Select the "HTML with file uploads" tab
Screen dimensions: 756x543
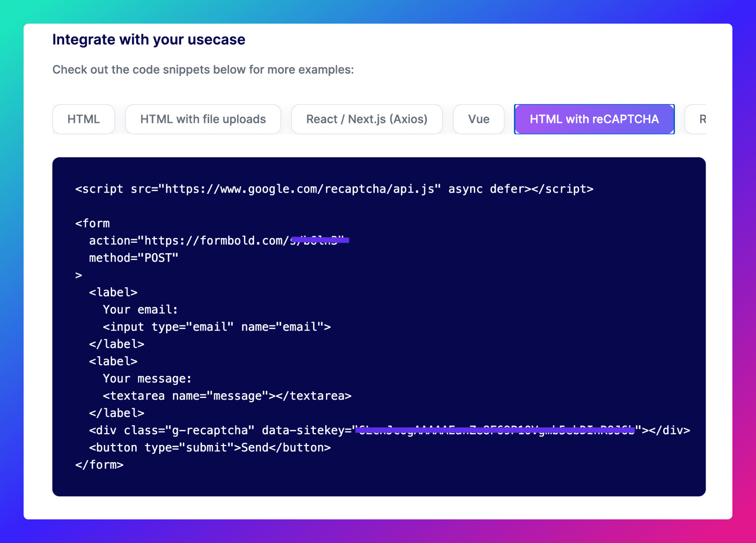coord(203,119)
